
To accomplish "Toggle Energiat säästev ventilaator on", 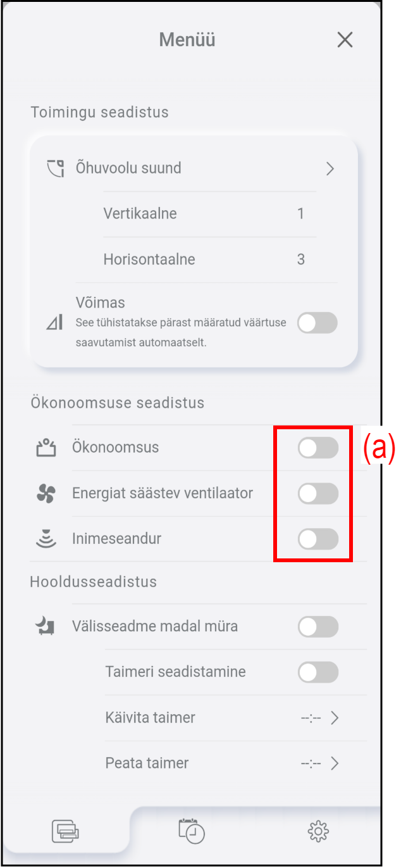I will (318, 494).
